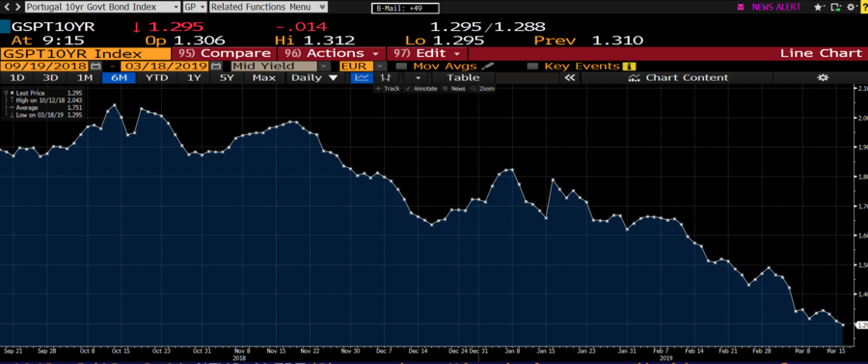Click the start date field 09/19/2018
Viewport: 868px width, 364px height.
pos(44,66)
